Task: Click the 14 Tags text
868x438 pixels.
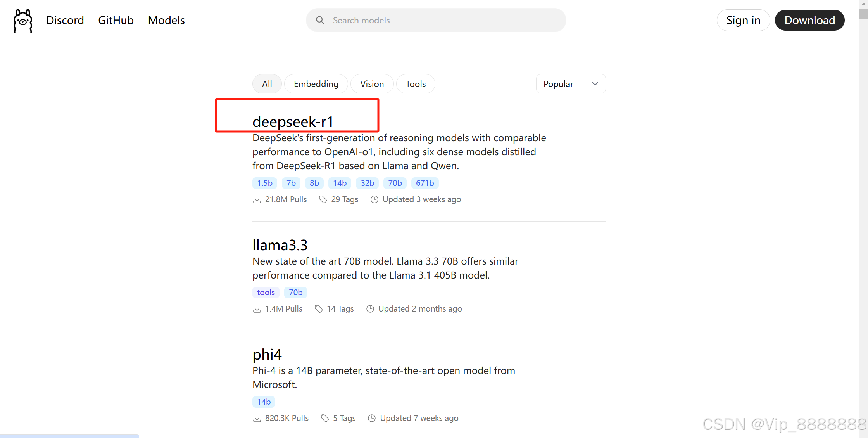Action: [340, 309]
